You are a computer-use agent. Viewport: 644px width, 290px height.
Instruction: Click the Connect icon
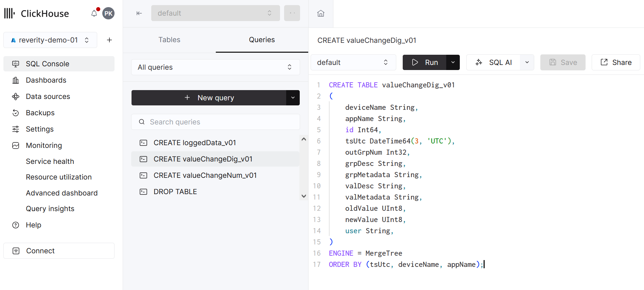pyautogui.click(x=16, y=251)
